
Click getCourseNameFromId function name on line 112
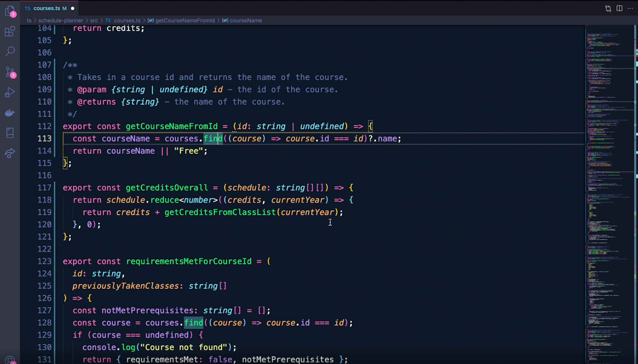(171, 126)
